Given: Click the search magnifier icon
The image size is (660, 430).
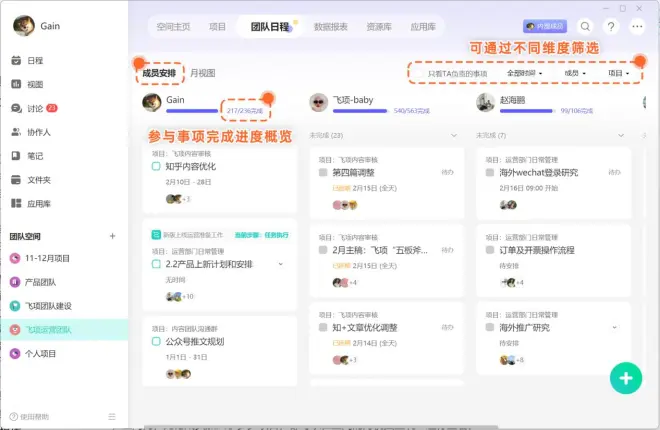Looking at the screenshot, I should coord(585,27).
